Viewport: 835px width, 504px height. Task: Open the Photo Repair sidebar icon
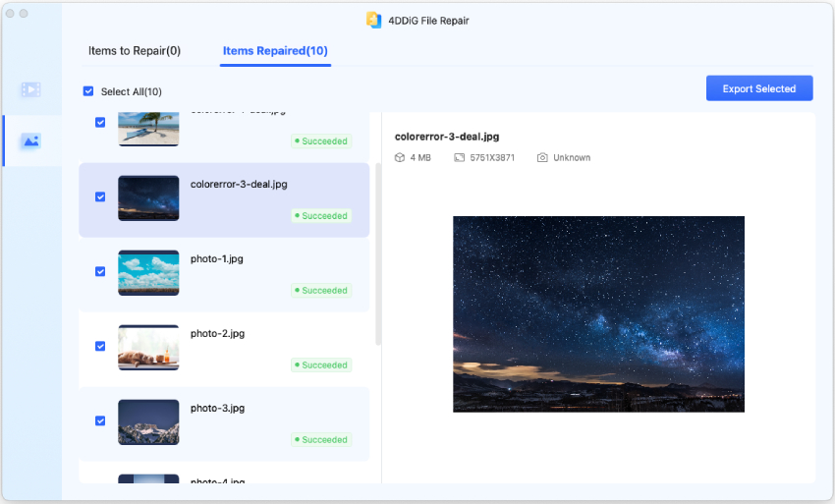[x=30, y=141]
